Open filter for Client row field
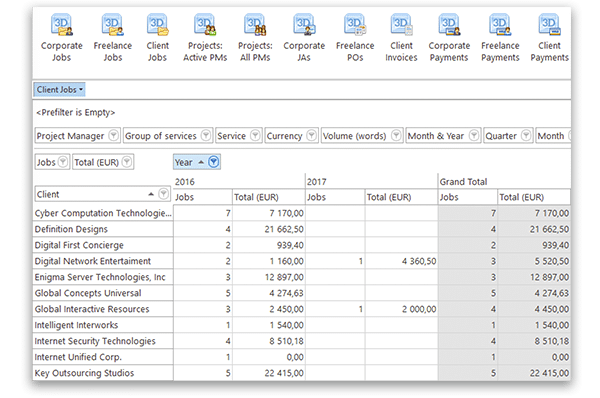This screenshot has width=600, height=398. 164,194
